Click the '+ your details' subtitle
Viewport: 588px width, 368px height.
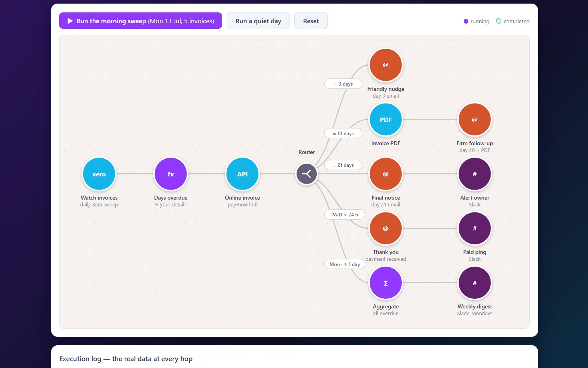(x=171, y=205)
